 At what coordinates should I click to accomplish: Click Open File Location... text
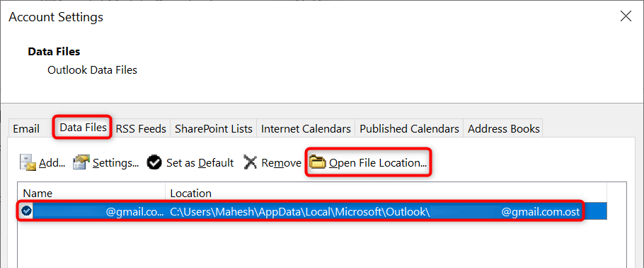[x=379, y=163]
